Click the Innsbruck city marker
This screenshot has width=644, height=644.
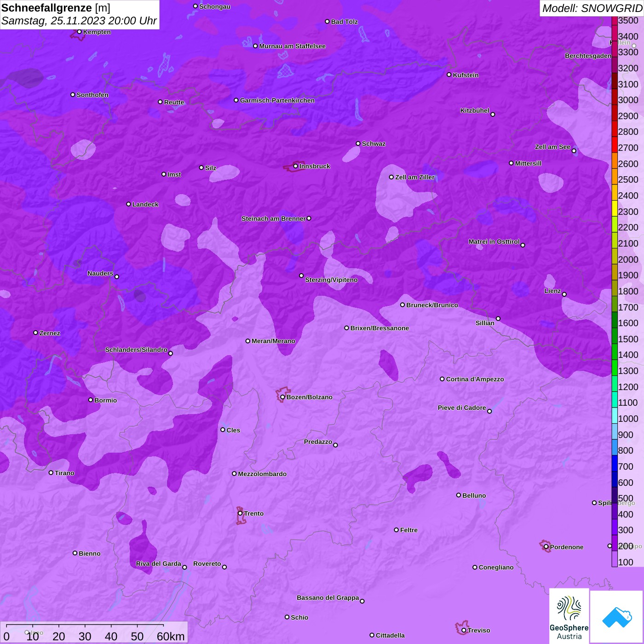tap(295, 166)
